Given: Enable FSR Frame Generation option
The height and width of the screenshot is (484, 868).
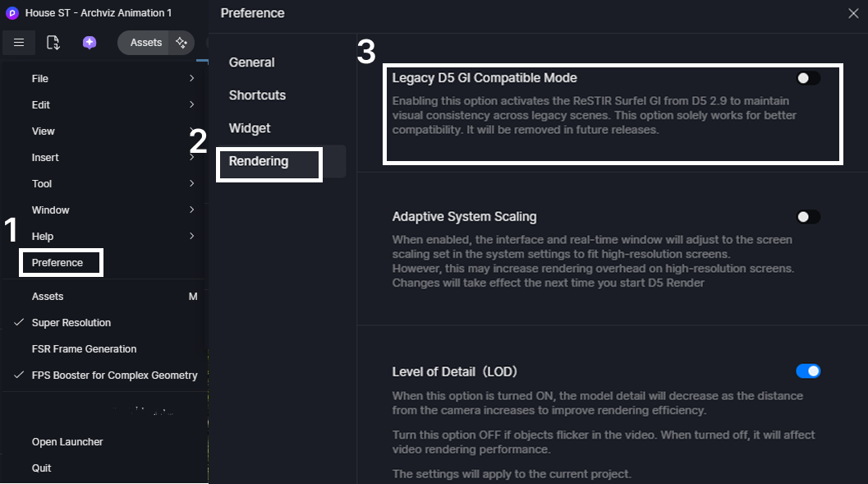Looking at the screenshot, I should point(84,349).
